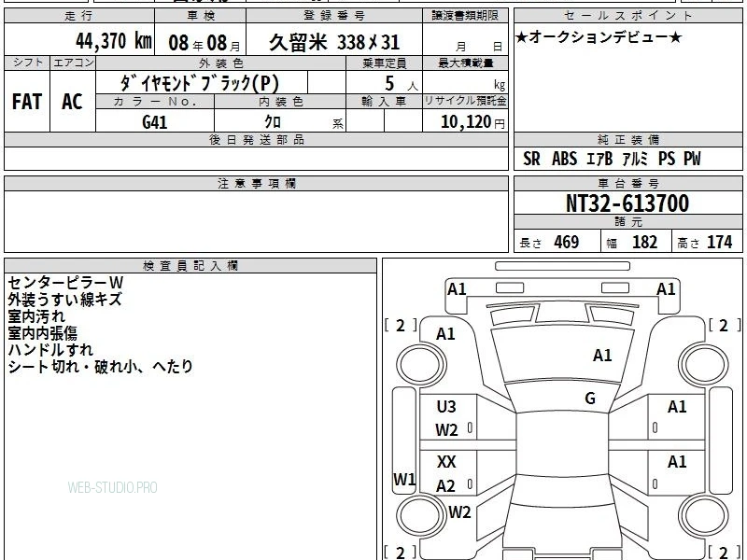Click the AC air conditioner value
Screen dimensions: 747x560
pos(72,102)
